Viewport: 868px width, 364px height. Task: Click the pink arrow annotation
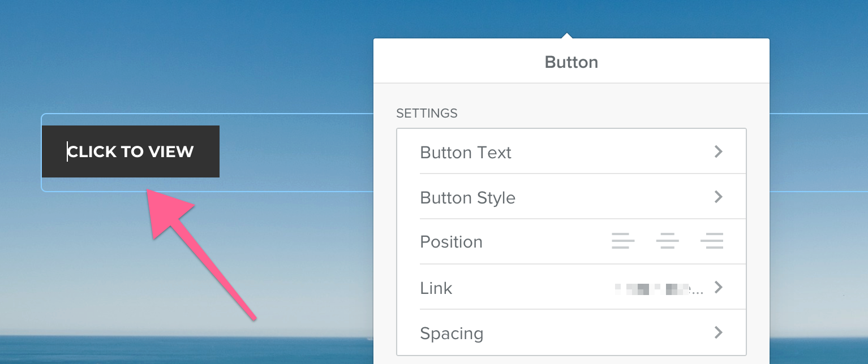(192, 243)
